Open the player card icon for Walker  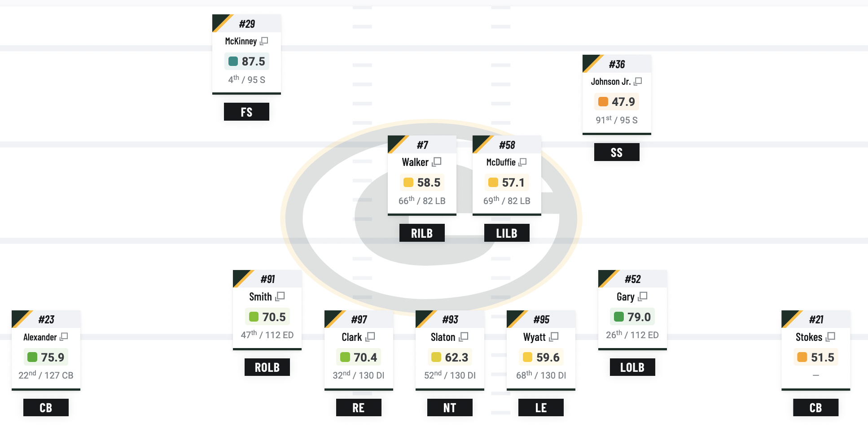click(x=437, y=162)
